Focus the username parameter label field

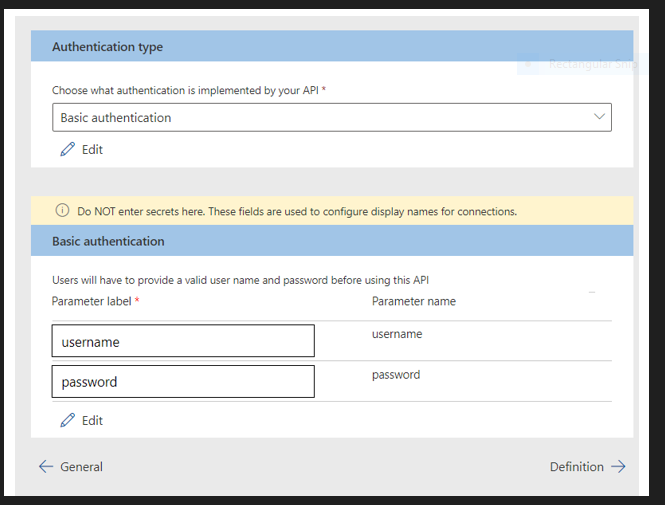pyautogui.click(x=183, y=341)
